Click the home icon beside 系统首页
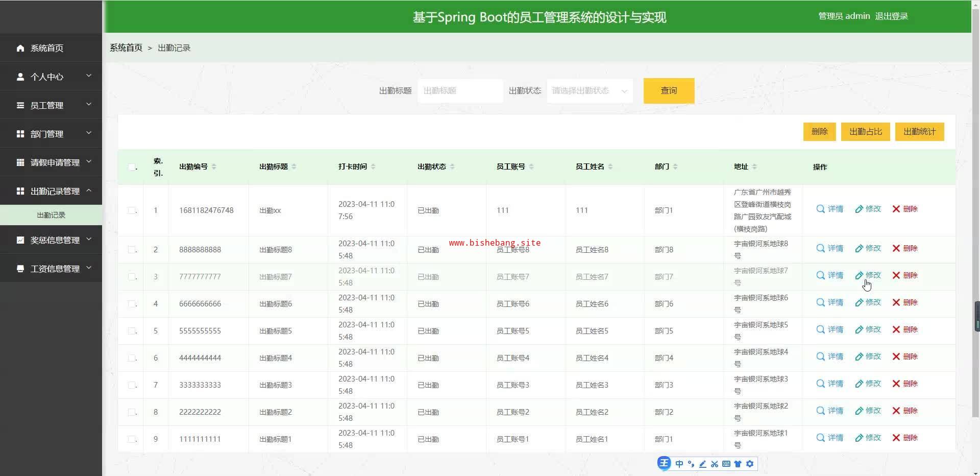980x476 pixels. point(20,48)
